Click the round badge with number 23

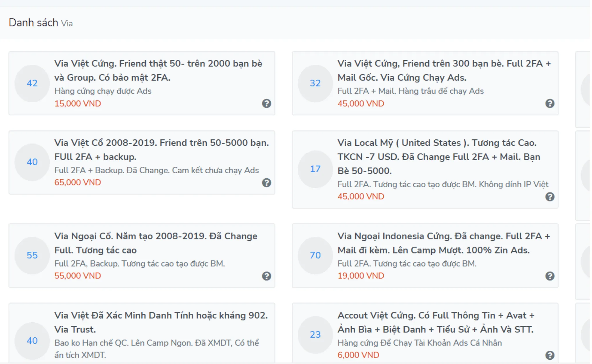(315, 335)
